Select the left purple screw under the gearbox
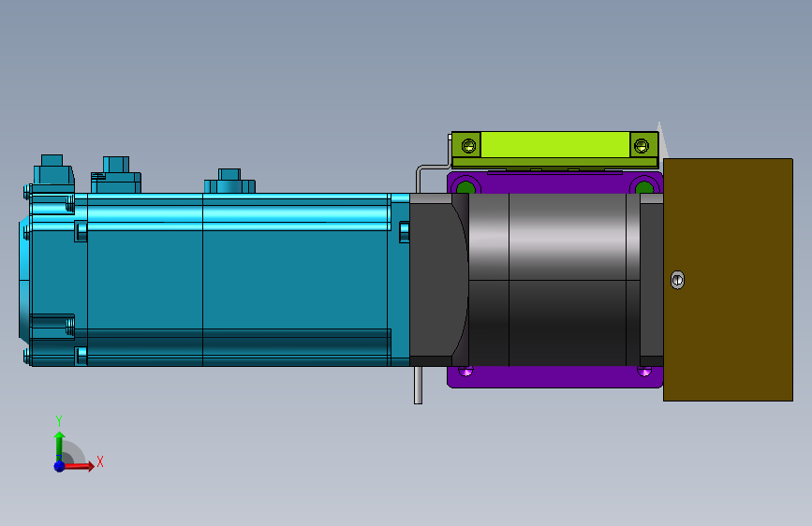The height and width of the screenshot is (526, 812). [465, 371]
